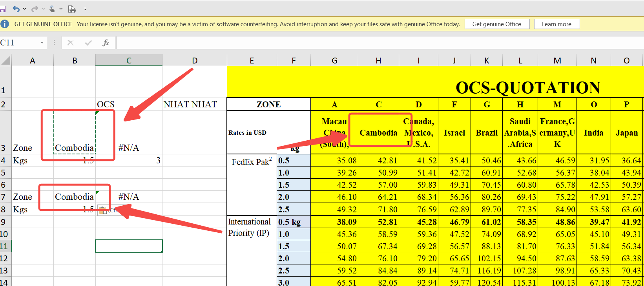Select column A header
The height and width of the screenshot is (286, 644).
pyautogui.click(x=33, y=60)
